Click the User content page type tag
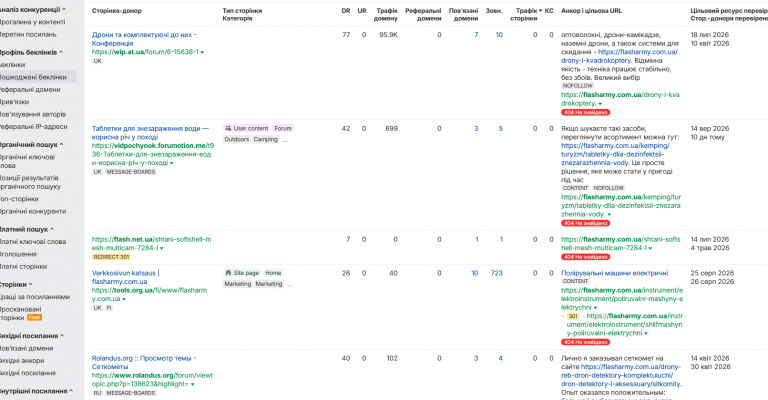The height and width of the screenshot is (400, 768). point(246,128)
